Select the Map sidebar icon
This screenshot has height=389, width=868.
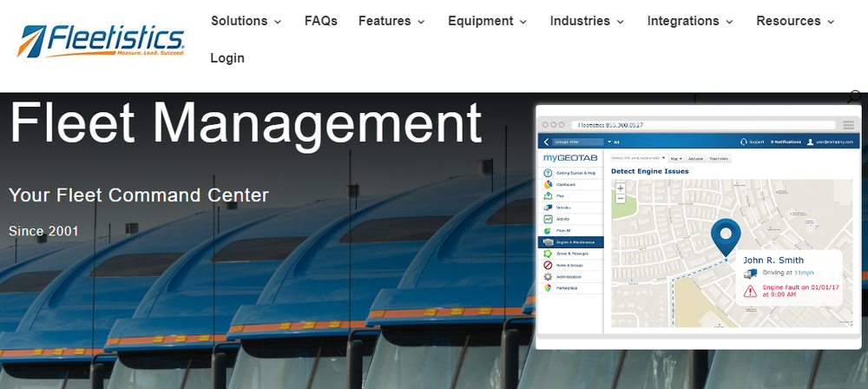(x=548, y=196)
